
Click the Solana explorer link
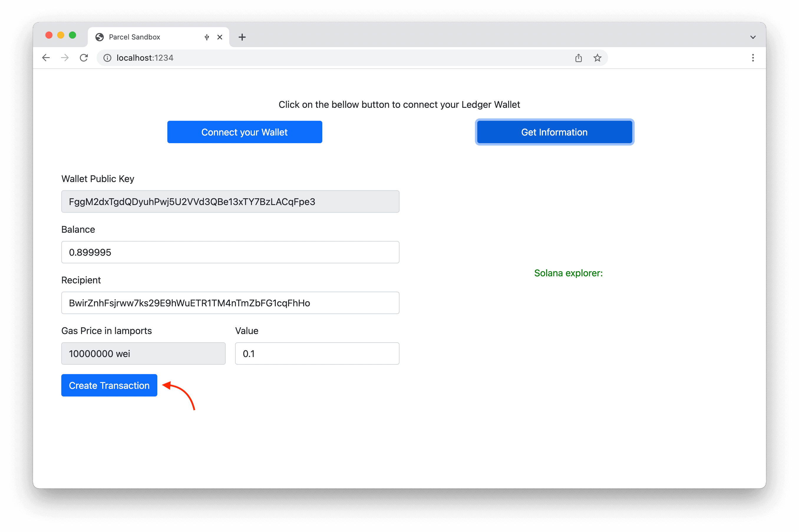click(x=568, y=273)
